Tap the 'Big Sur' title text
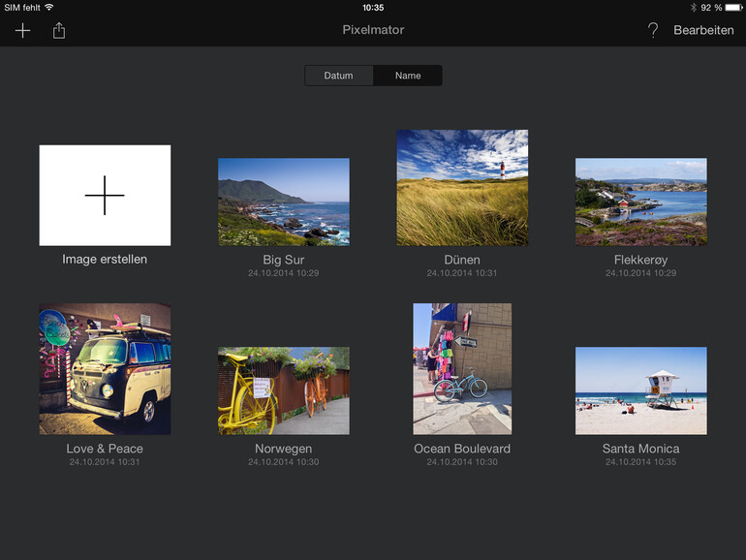This screenshot has height=560, width=746. (x=284, y=260)
